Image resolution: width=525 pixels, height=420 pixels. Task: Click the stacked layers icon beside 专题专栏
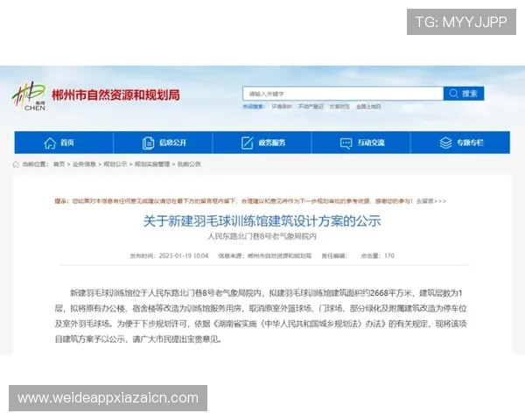click(x=445, y=143)
